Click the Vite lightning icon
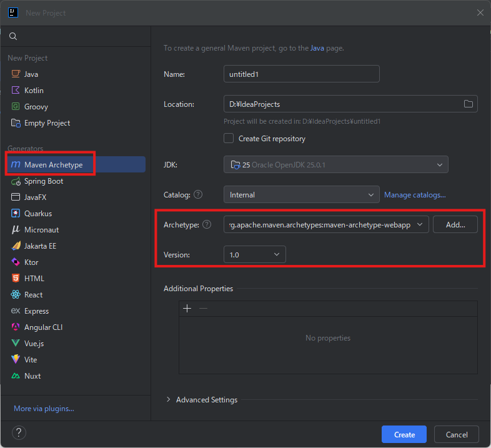Image resolution: width=491 pixels, height=448 pixels. (x=16, y=359)
